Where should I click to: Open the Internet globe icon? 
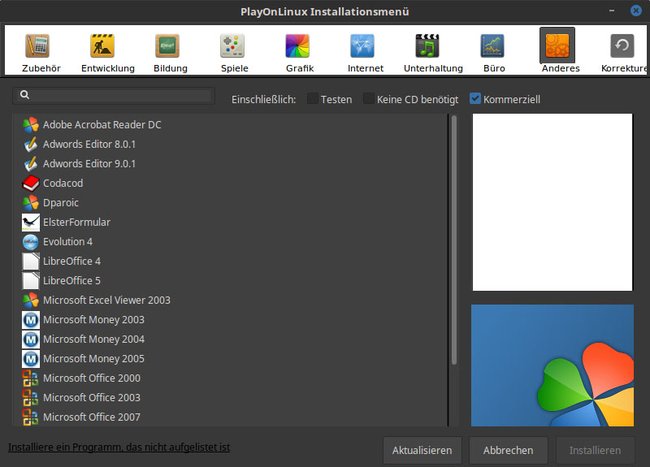point(362,46)
